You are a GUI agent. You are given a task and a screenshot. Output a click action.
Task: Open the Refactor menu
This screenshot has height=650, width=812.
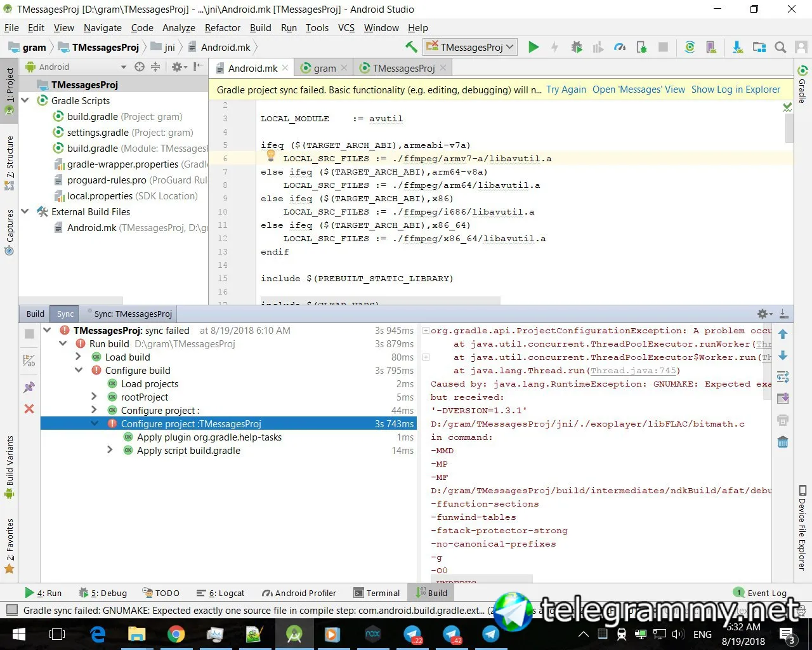point(222,27)
